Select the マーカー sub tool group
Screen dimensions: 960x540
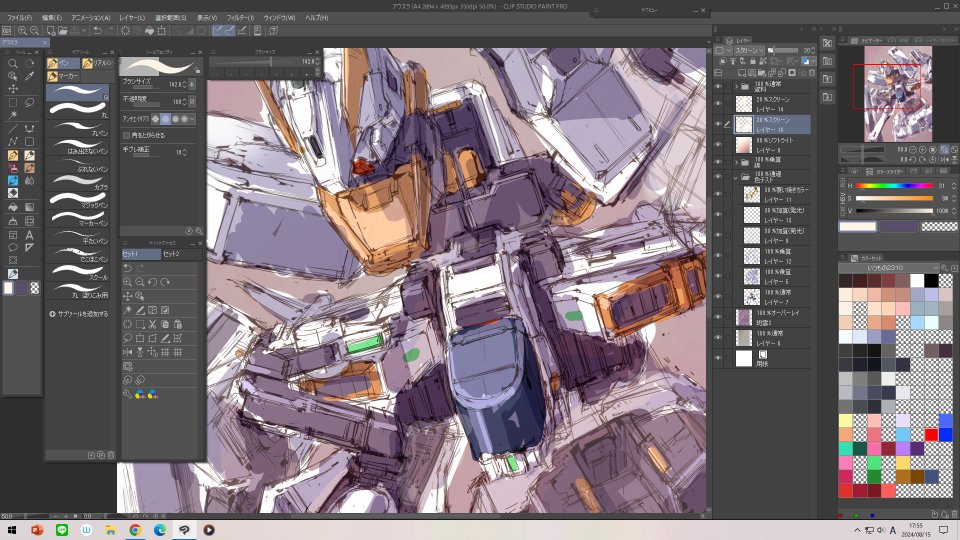point(64,76)
